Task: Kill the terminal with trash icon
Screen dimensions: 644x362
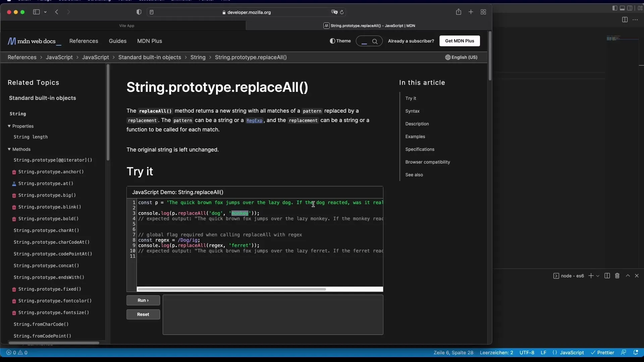Action: coord(617,276)
